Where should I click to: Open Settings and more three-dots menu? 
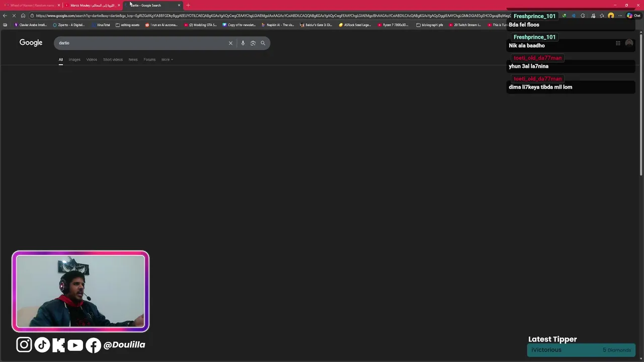tap(620, 16)
